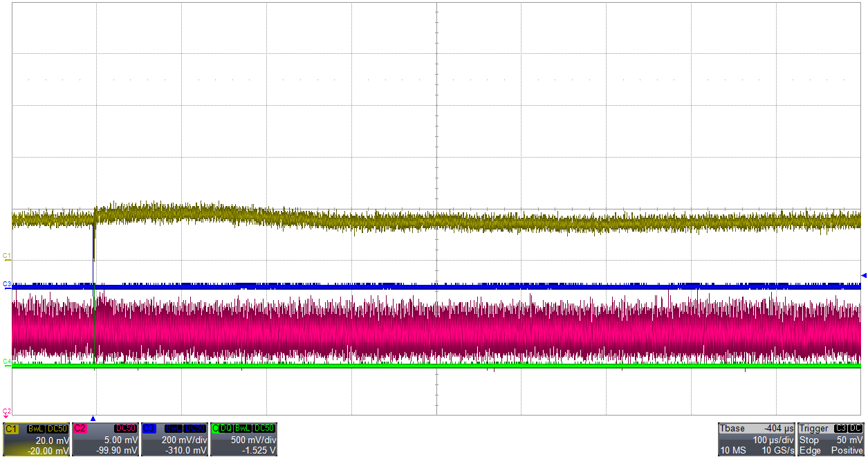868x457 pixels.
Task: Click the C3 200 mV/div scale value
Action: point(184,440)
